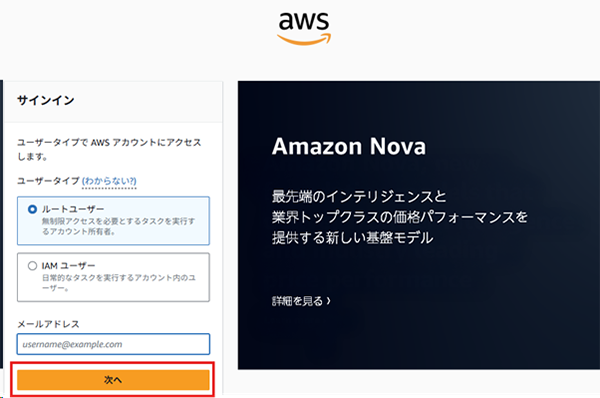This screenshot has width=600, height=398.
Task: Click the AWS アカウントにアクセス intro text
Action: 109,149
